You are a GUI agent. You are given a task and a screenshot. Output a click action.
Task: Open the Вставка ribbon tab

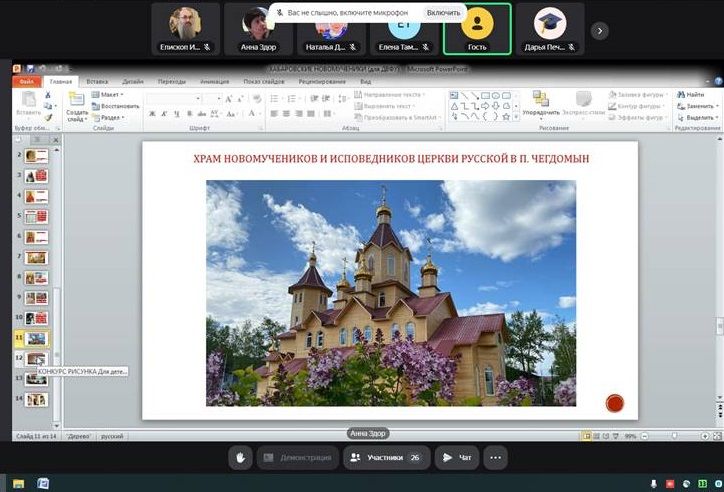[x=97, y=81]
